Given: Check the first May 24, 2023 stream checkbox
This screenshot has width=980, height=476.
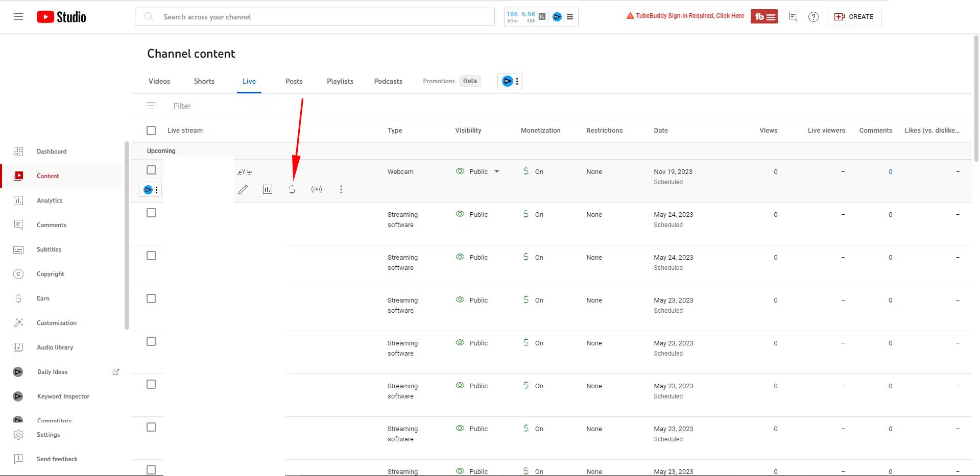Looking at the screenshot, I should pos(151,213).
